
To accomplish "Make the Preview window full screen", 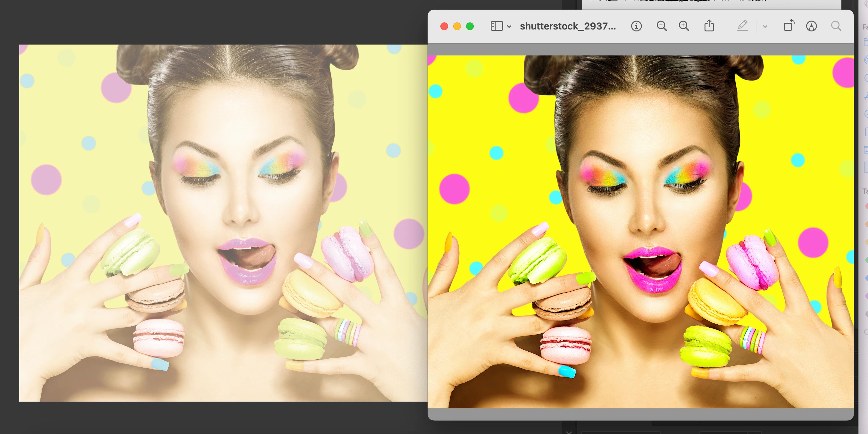I will tap(470, 26).
